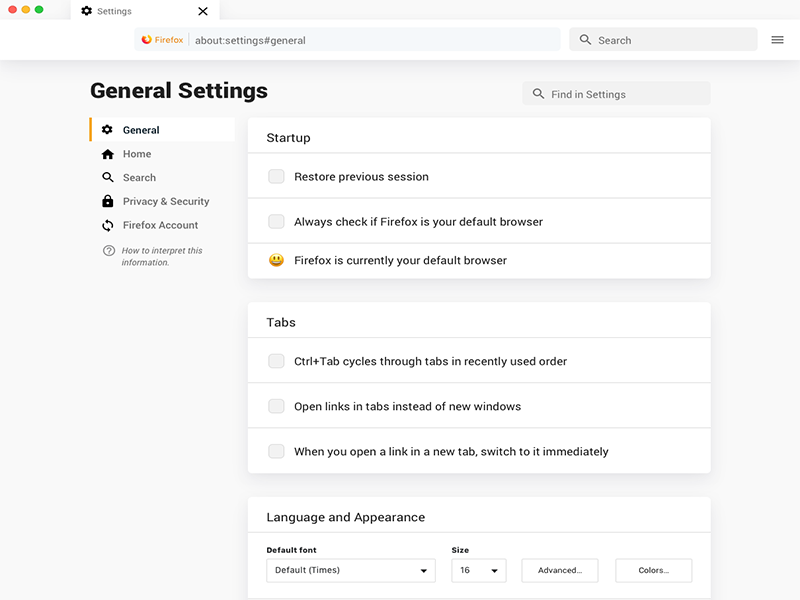Click the gear icon beside General
Image resolution: width=800 pixels, height=600 pixels.
coord(107,130)
